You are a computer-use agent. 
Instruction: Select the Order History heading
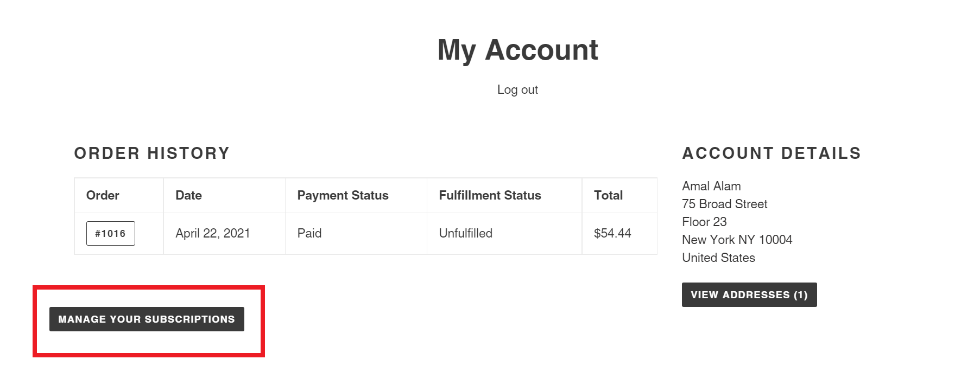click(152, 153)
